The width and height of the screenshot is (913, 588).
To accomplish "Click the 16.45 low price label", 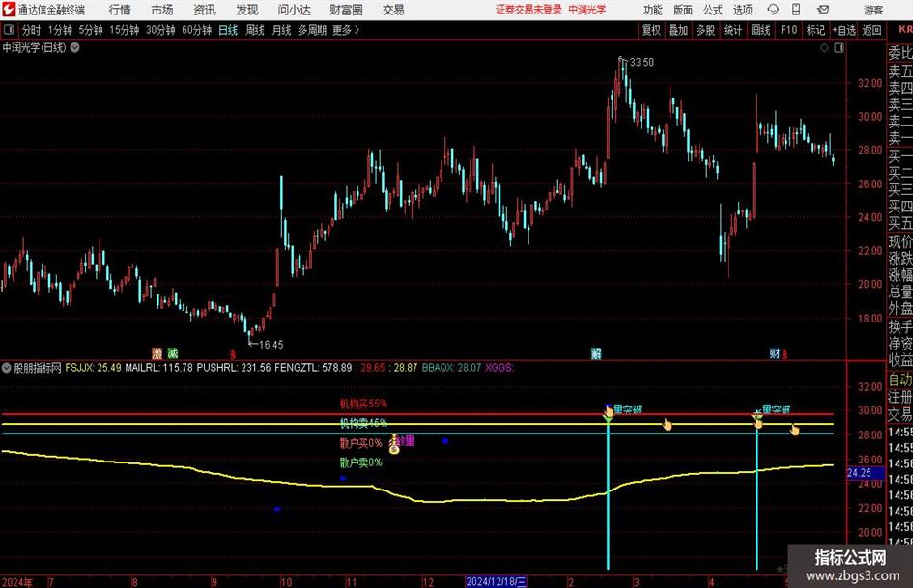I will click(x=271, y=345).
